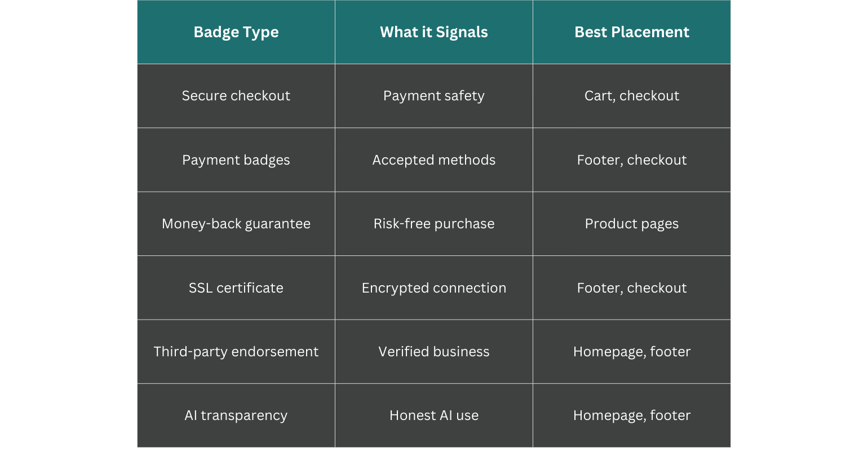Select the AI transparency cell
The image size is (868, 451).
236,415
